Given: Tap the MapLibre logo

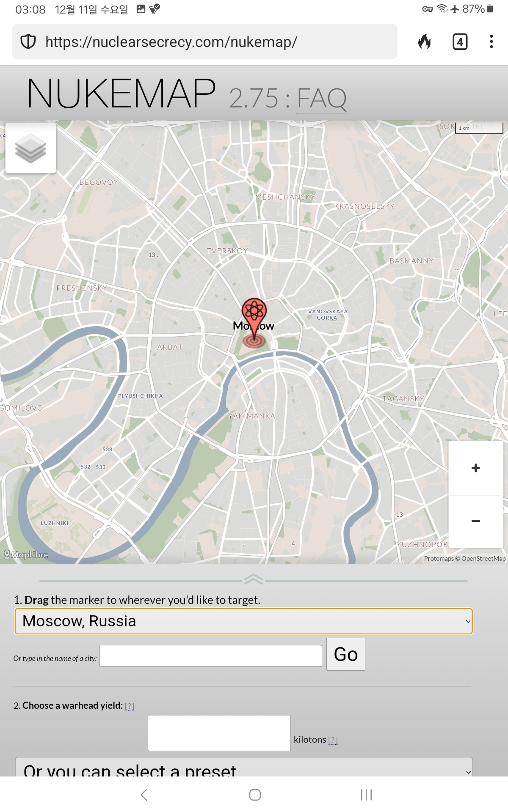Looking at the screenshot, I should [26, 554].
